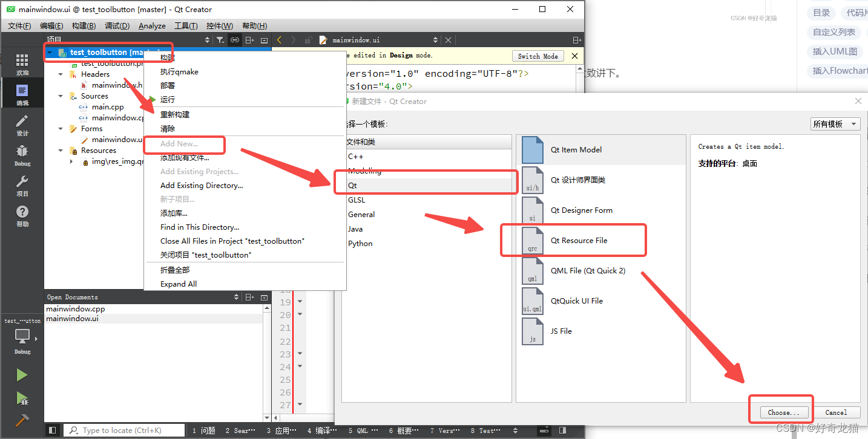868x439 pixels.
Task: Open the kit selector monitor icon
Action: click(22, 336)
